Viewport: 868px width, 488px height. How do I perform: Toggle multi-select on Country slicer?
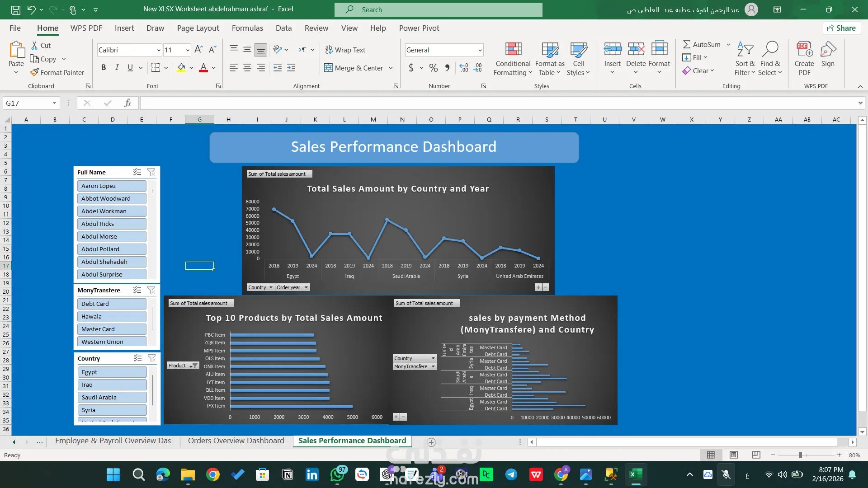pos(138,358)
